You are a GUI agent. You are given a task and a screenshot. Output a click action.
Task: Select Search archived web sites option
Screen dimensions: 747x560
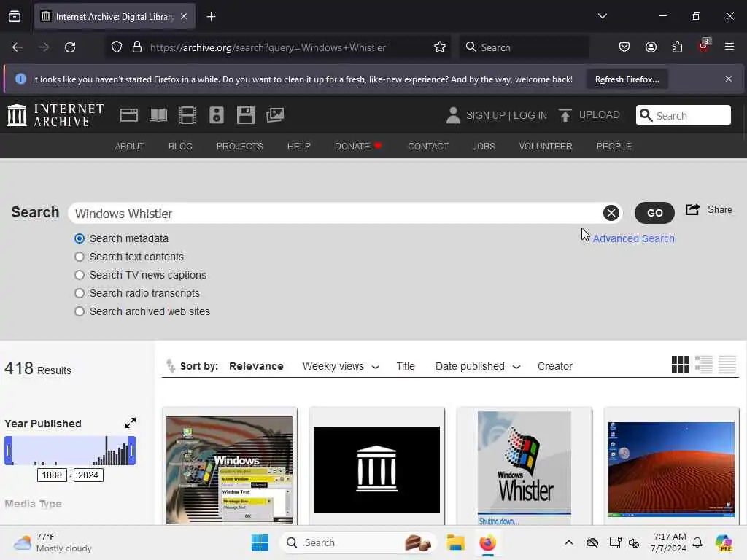click(x=80, y=311)
